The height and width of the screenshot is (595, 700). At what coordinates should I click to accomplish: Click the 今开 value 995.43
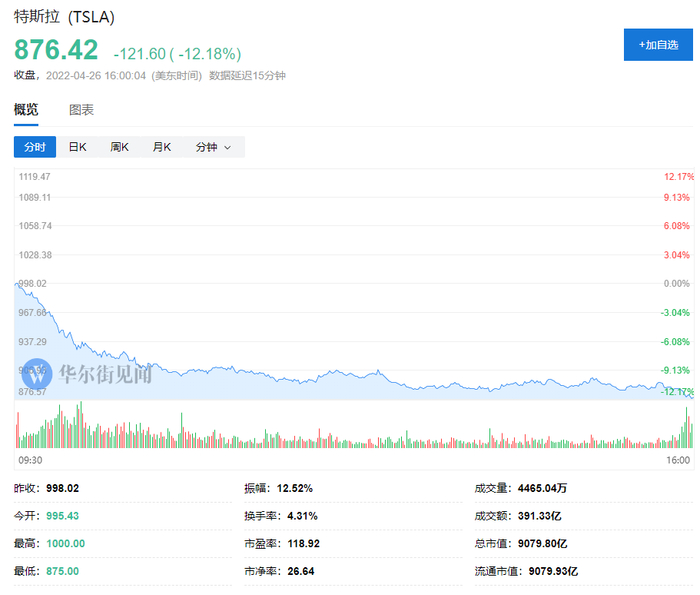point(62,516)
